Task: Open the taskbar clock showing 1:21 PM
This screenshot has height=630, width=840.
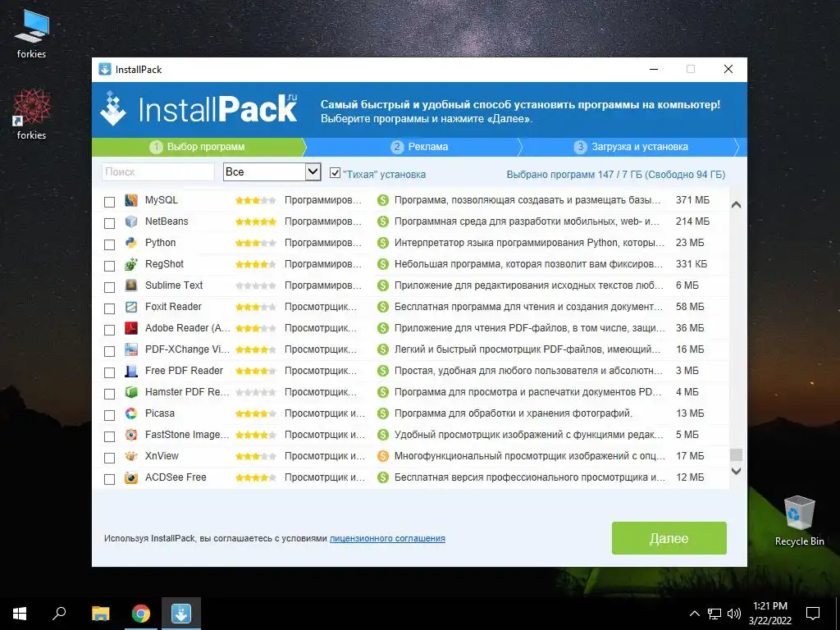Action: click(x=769, y=614)
